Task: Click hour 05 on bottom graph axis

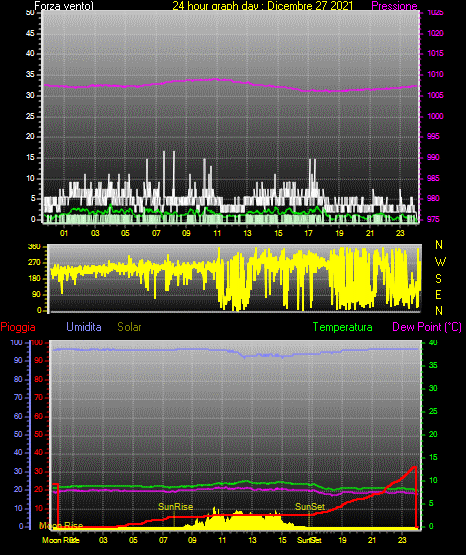Action: [133, 540]
